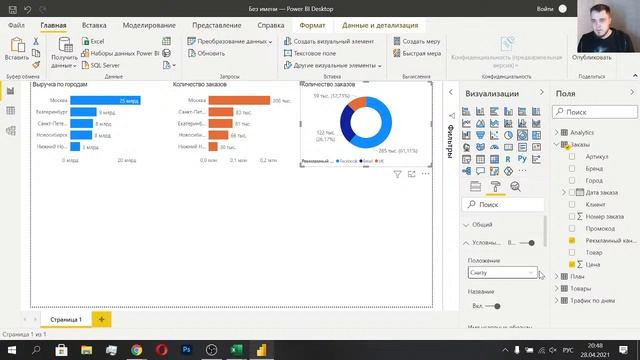
Task: Collapse the Заказы table in Fields
Action: (x=556, y=144)
